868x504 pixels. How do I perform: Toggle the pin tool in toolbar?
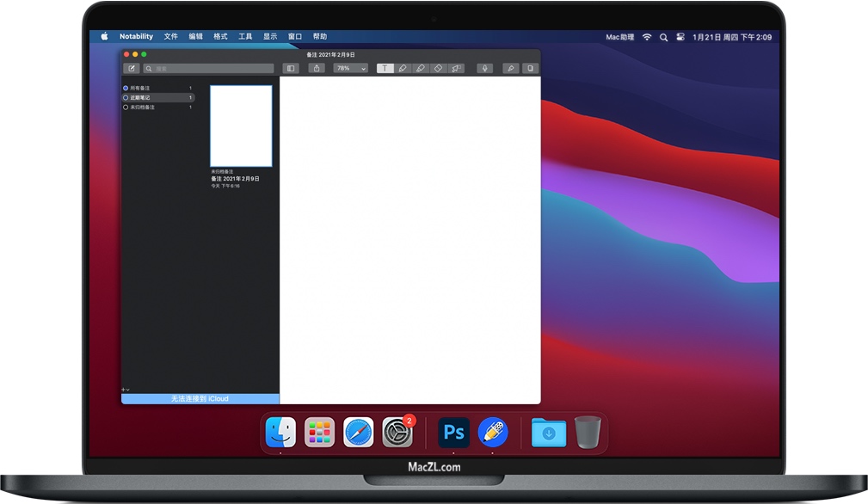[x=510, y=68]
